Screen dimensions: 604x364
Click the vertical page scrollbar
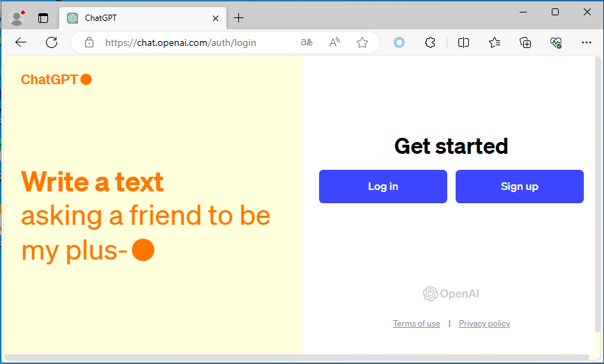click(x=598, y=194)
